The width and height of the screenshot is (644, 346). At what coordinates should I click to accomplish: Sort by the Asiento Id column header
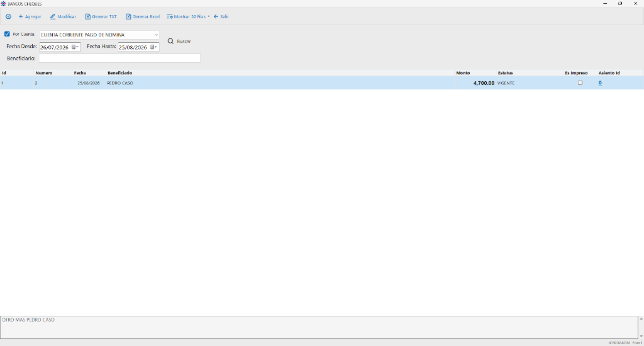[x=620, y=73]
